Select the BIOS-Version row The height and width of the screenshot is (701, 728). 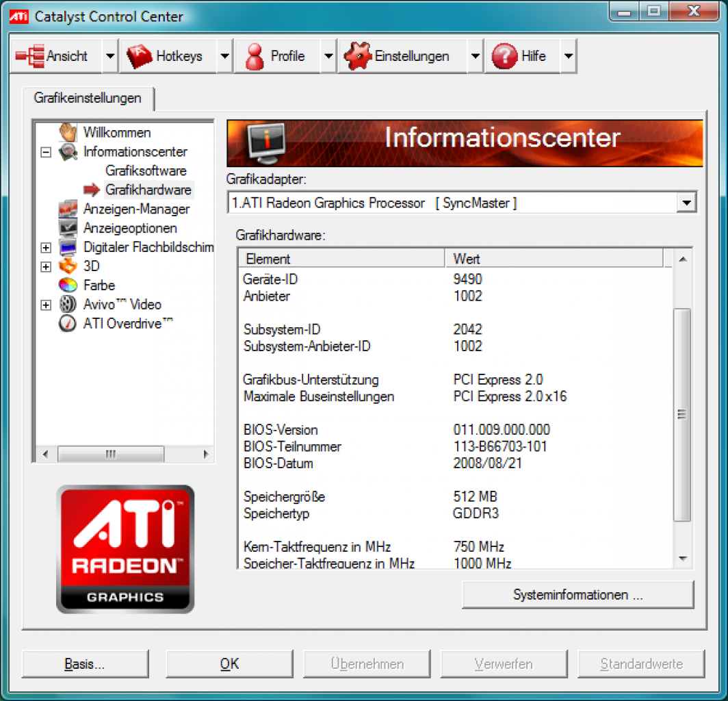pyautogui.click(x=455, y=430)
